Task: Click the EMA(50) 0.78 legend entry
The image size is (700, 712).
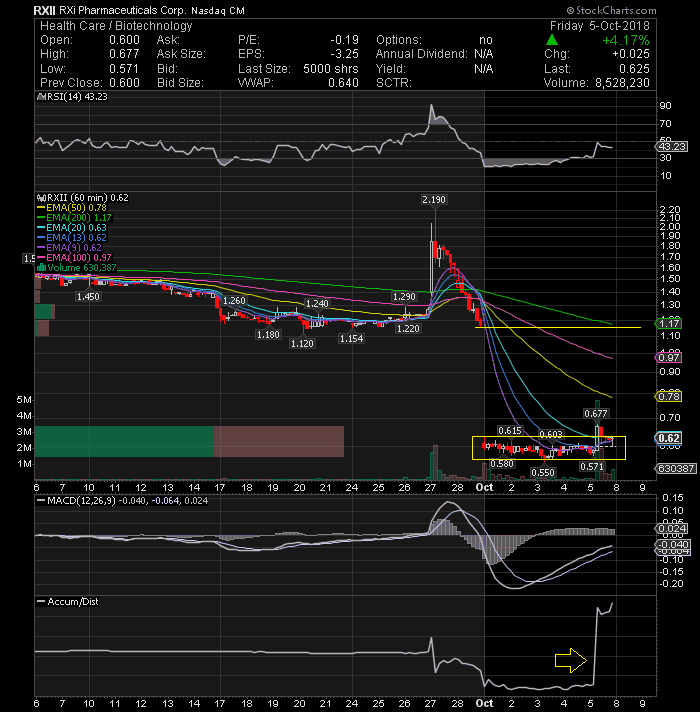Action: coord(72,208)
